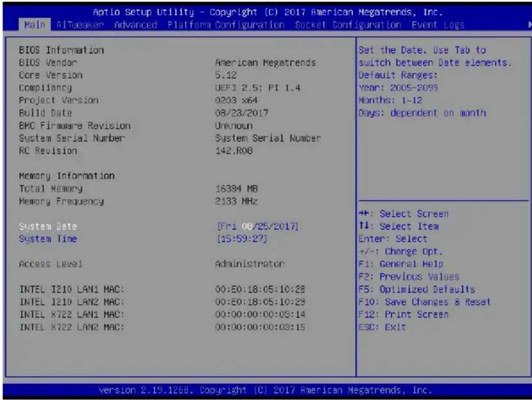532x400 pixels.
Task: Click the Compliancy label
Action: (x=45, y=88)
